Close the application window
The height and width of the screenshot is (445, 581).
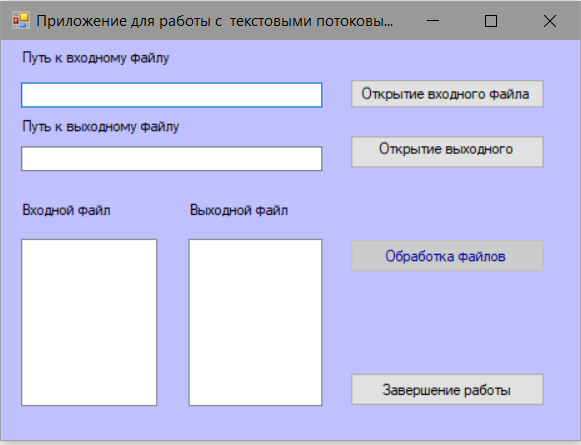tap(550, 21)
